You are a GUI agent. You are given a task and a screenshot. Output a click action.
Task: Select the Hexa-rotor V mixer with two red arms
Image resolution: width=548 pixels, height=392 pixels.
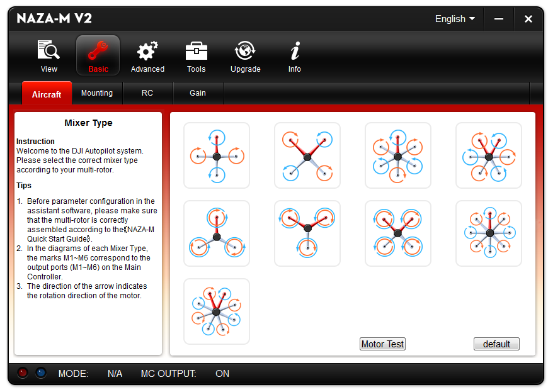(x=489, y=155)
